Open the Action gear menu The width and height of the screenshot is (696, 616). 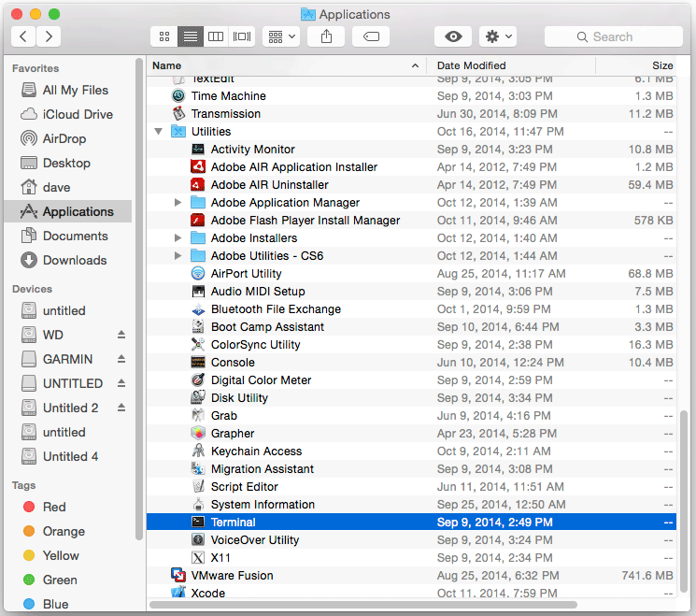point(498,36)
